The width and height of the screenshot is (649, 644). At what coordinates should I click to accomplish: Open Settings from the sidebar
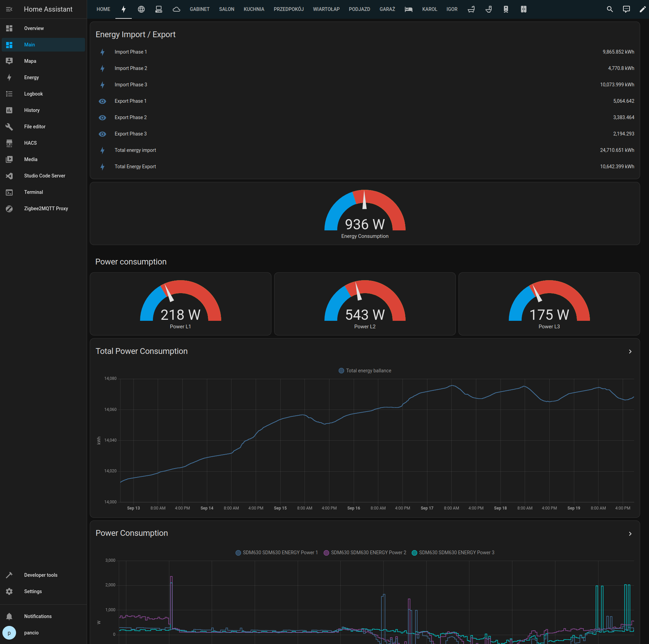33,591
